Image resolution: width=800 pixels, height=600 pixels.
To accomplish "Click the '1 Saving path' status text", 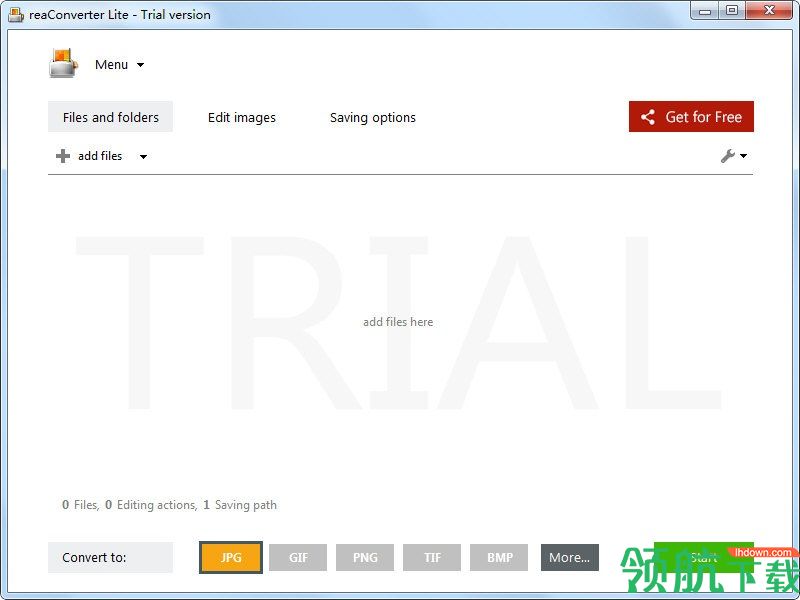I will [240, 505].
